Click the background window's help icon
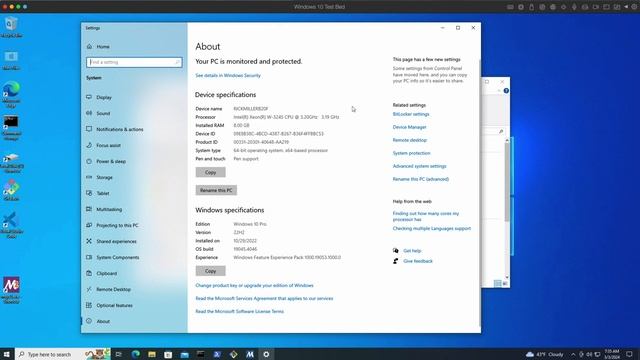Viewport: 640px width, 360px height. (506, 91)
